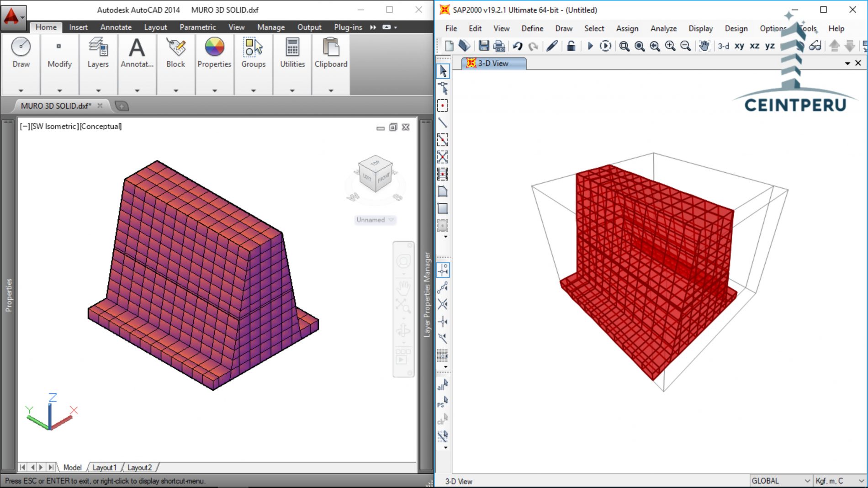Image resolution: width=868 pixels, height=488 pixels.
Task: Open the Utilities calculator icon
Action: pos(292,48)
